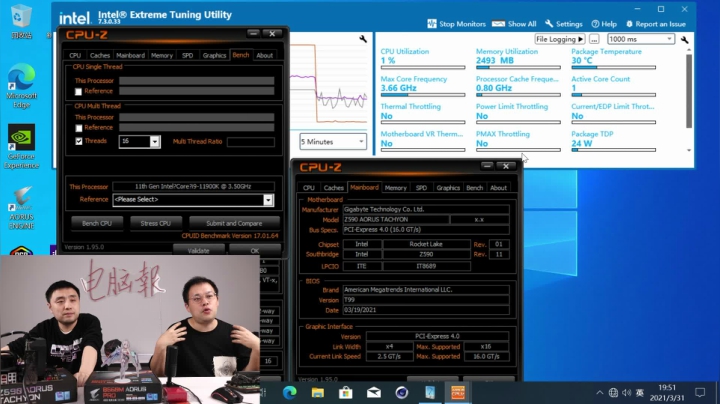This screenshot has width=720, height=404.
Task: Click the ellipsis button next to File Logging
Action: click(594, 39)
